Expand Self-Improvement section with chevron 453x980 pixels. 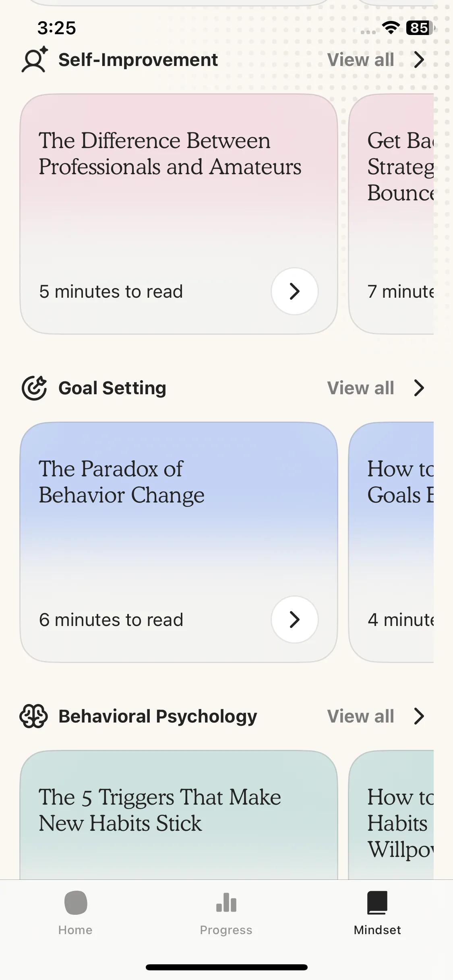pyautogui.click(x=419, y=60)
